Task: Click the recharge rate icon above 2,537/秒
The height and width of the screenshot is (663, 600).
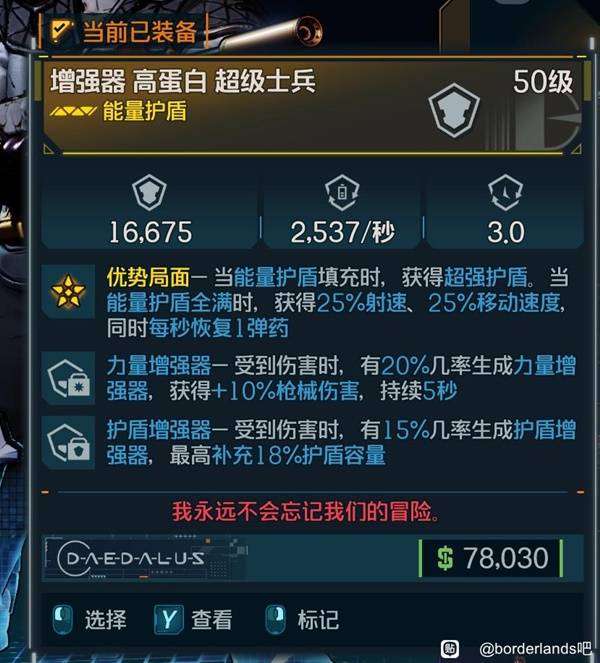Action: [342, 192]
